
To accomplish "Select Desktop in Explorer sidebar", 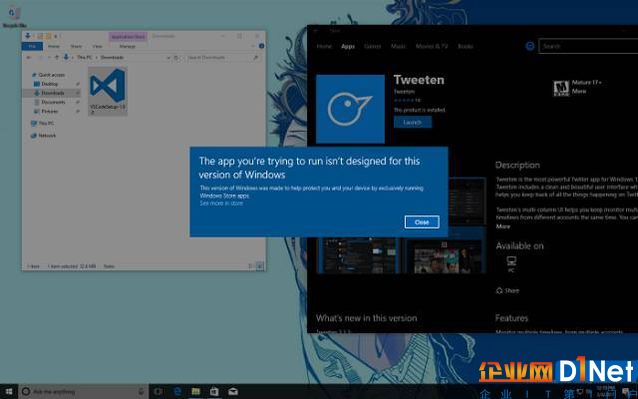I will pyautogui.click(x=46, y=84).
